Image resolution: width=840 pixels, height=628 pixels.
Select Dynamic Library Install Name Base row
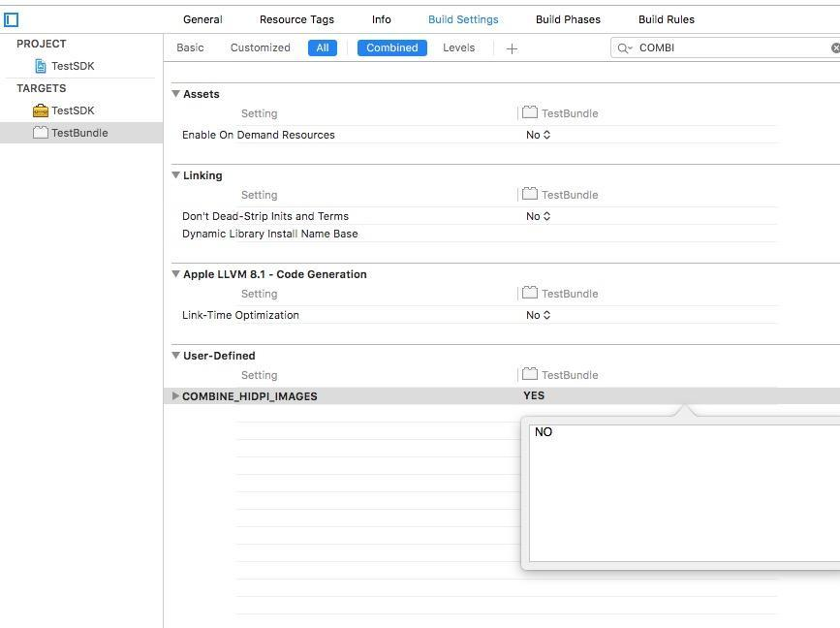pos(270,234)
